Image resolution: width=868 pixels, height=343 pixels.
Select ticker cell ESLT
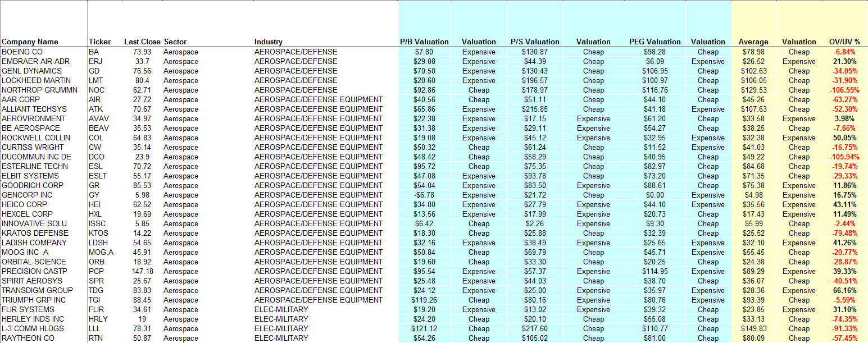click(x=98, y=176)
